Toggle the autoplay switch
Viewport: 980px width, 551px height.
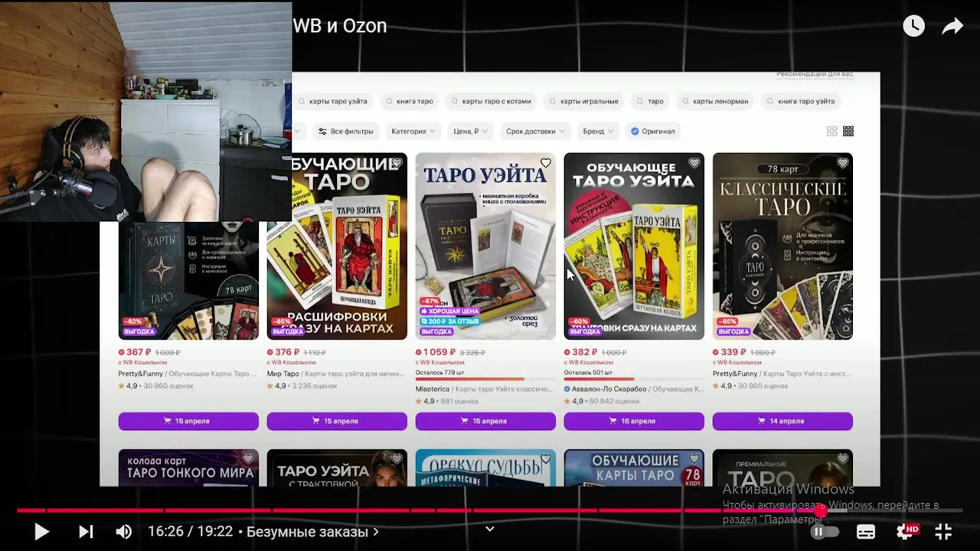pyautogui.click(x=824, y=531)
